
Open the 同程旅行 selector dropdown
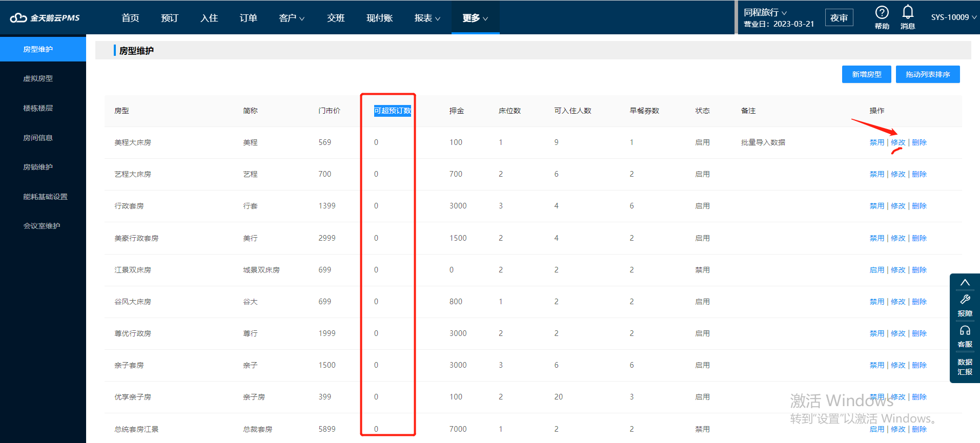coord(765,12)
